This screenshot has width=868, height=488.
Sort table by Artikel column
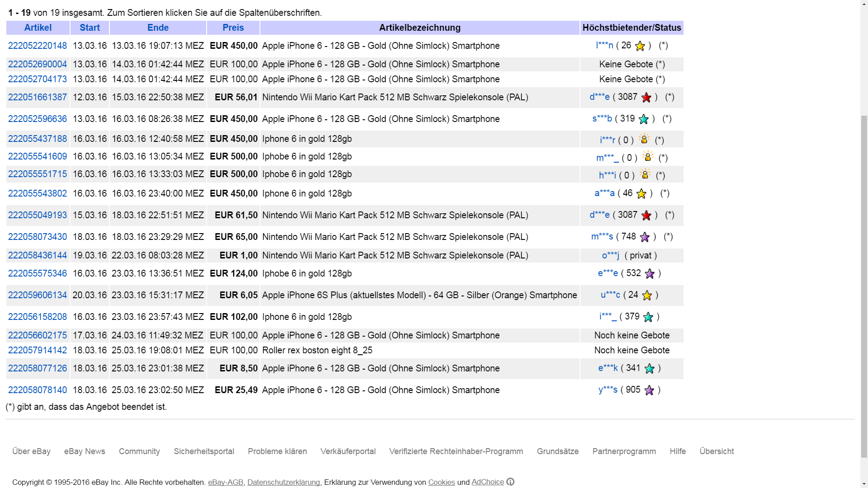(x=38, y=28)
